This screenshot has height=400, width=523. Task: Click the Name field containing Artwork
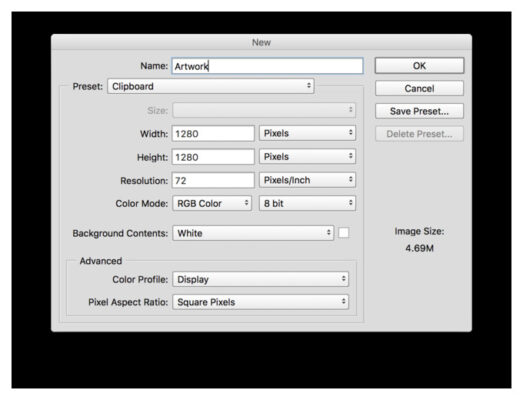tap(268, 66)
